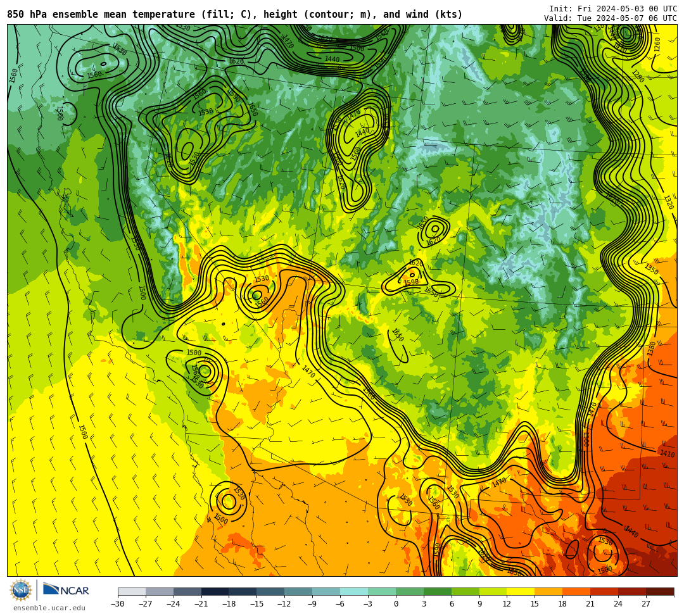Click the 18 colorbar tick label
The height and width of the screenshot is (616, 684).
coord(563,604)
